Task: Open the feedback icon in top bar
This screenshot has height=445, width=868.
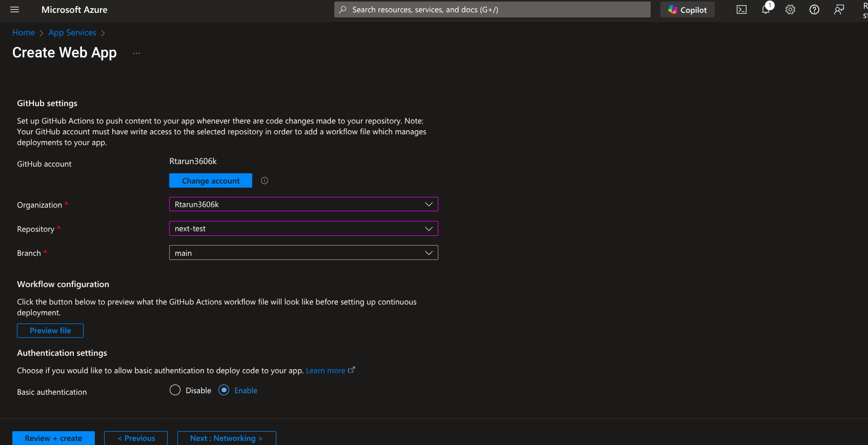Action: click(x=839, y=10)
